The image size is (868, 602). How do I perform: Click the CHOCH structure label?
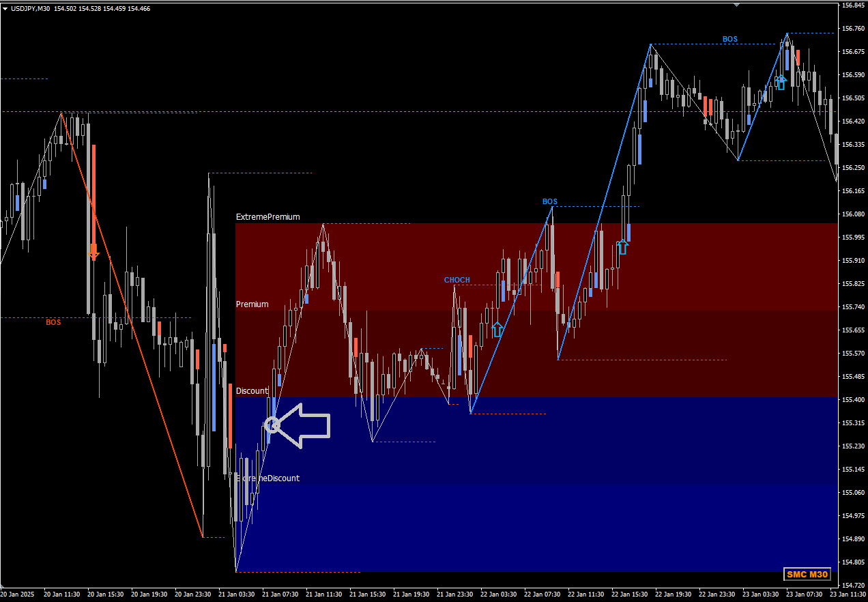point(457,280)
